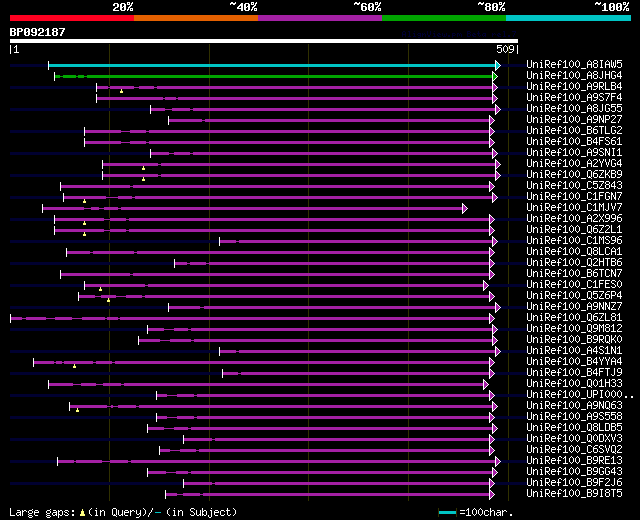Click the UniRef100_A9S7F4 label
The image size is (640, 520).
coord(574,97)
